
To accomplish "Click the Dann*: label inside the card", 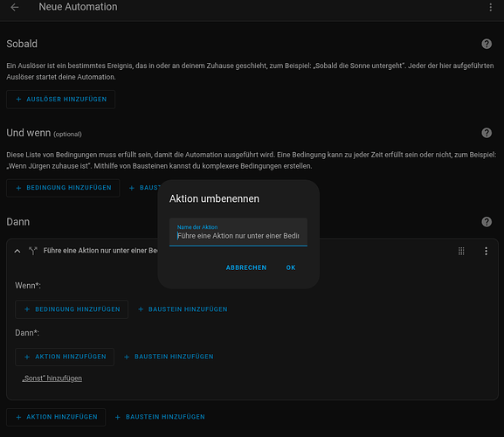I will 27,333.
